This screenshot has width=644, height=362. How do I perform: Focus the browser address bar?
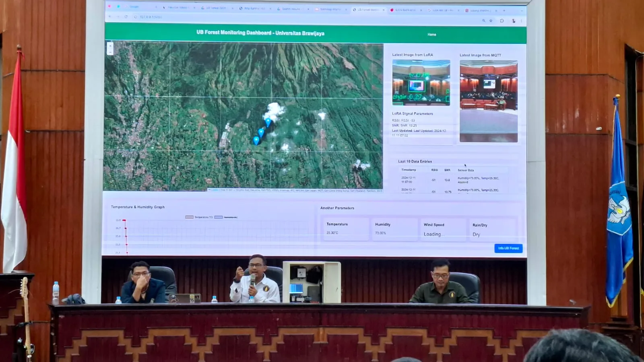[x=306, y=19]
